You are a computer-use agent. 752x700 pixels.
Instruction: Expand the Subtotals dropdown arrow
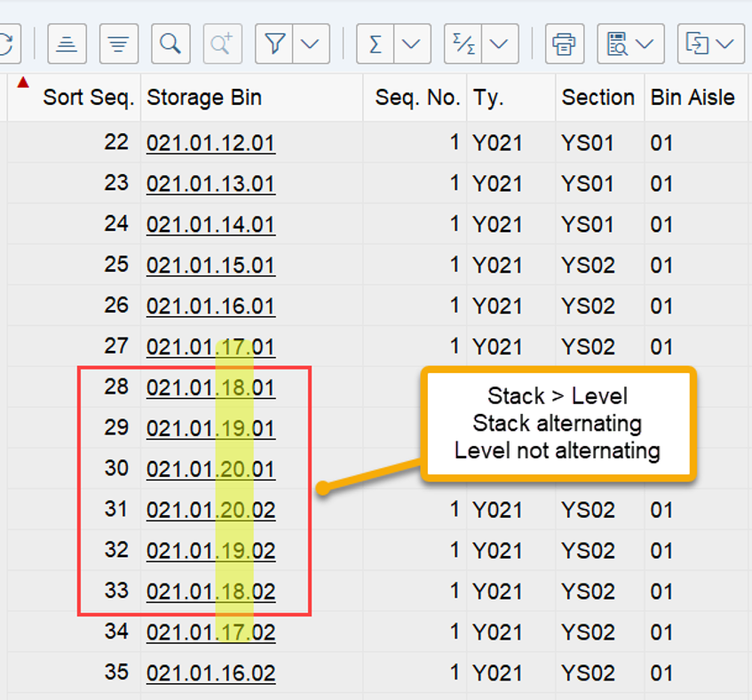(x=500, y=44)
